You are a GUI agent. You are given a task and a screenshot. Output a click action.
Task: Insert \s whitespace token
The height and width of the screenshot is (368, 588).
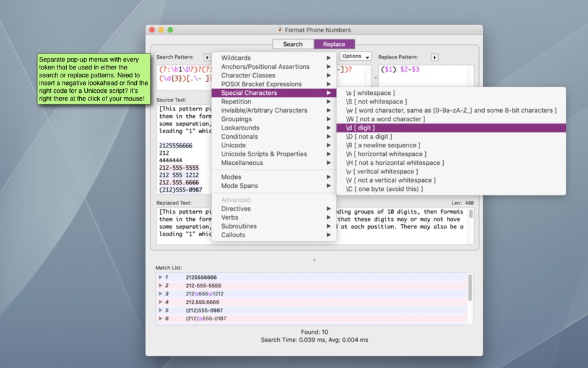pos(451,93)
